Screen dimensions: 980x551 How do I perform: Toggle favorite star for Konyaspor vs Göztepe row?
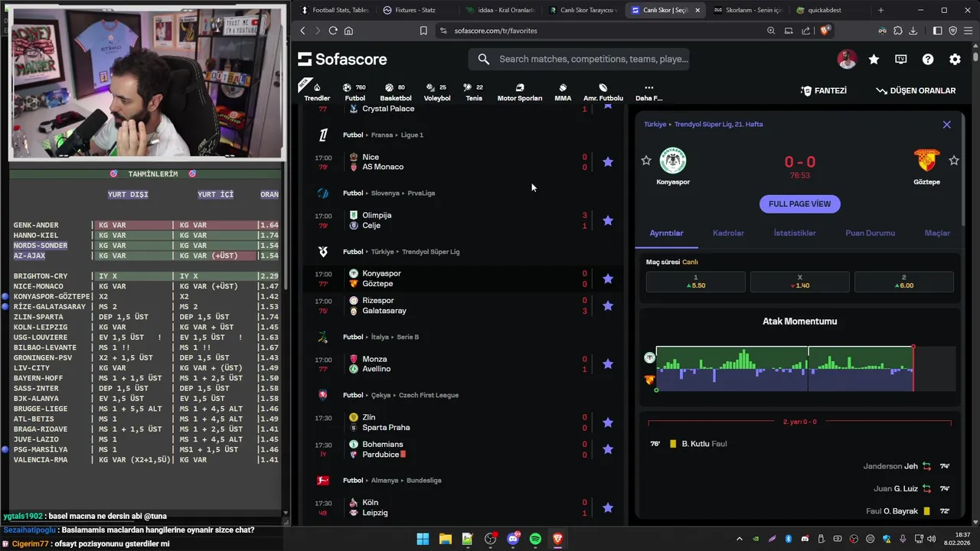click(x=608, y=279)
